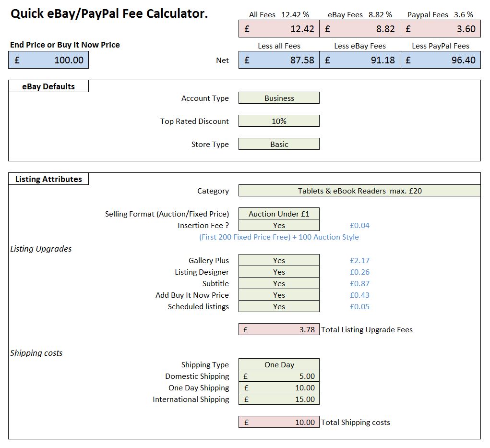
Task: Toggle Add Buy It Now Price option
Action: pyautogui.click(x=279, y=295)
